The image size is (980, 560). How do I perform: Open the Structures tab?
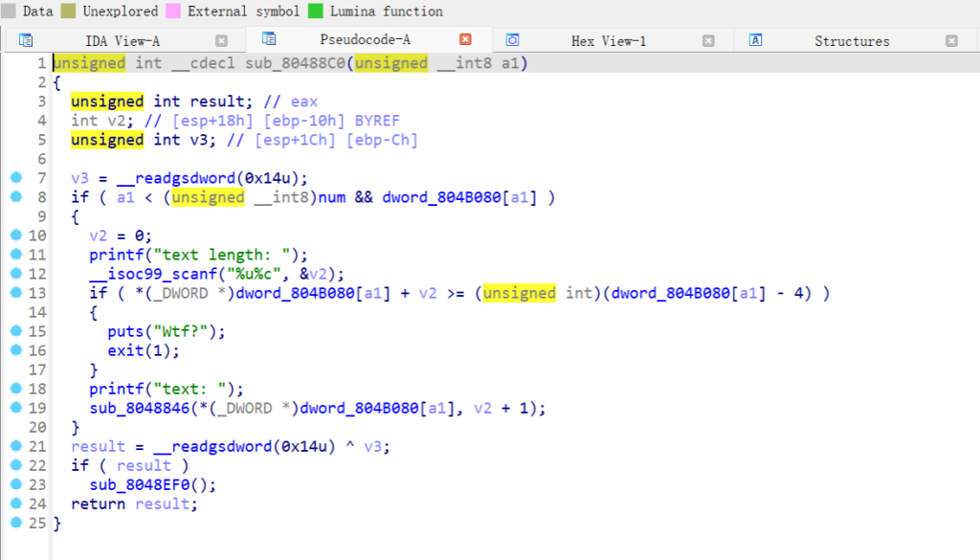[852, 40]
